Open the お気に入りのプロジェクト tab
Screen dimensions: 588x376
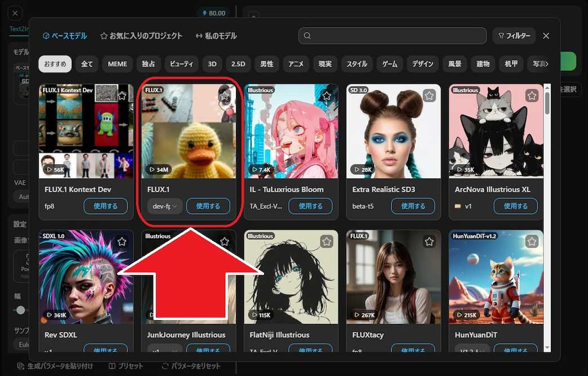pyautogui.click(x=141, y=36)
